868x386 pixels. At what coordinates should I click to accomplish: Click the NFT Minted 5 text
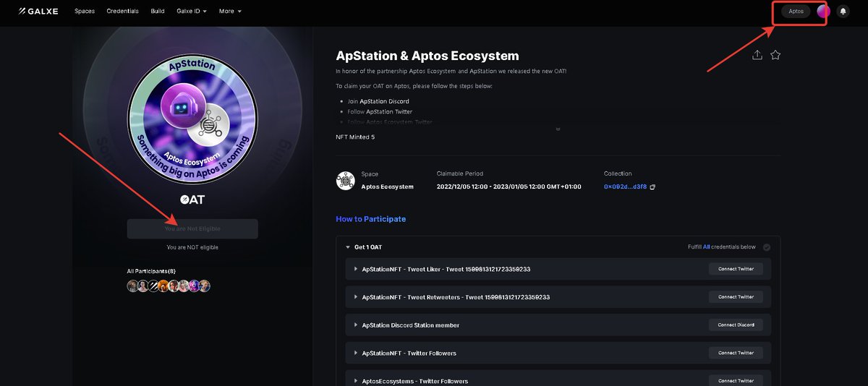pyautogui.click(x=355, y=137)
